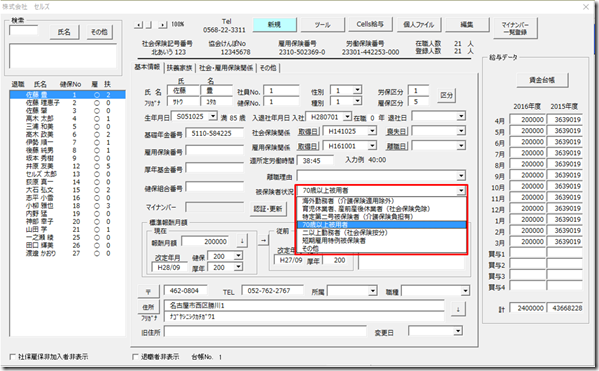
Task: Switch to the その他 tab
Action: point(268,68)
